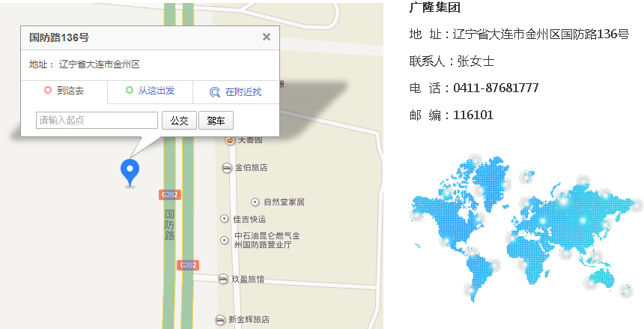This screenshot has width=644, height=329.
Task: Click the 大香园 restaurant icon
Action: coord(230,140)
